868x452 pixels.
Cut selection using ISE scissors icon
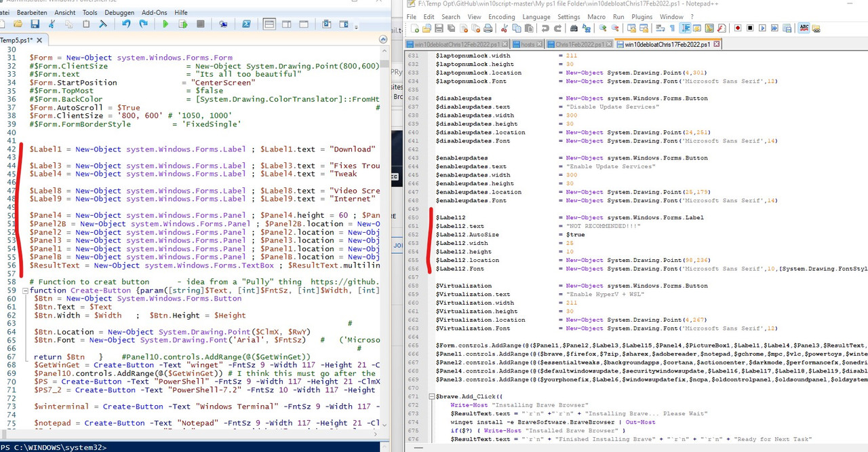coord(52,24)
